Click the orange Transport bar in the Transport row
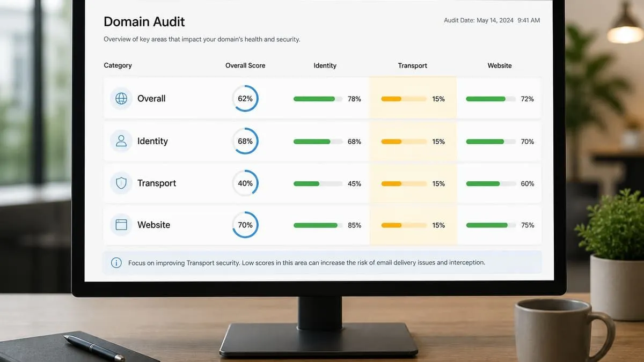 [x=404, y=183]
